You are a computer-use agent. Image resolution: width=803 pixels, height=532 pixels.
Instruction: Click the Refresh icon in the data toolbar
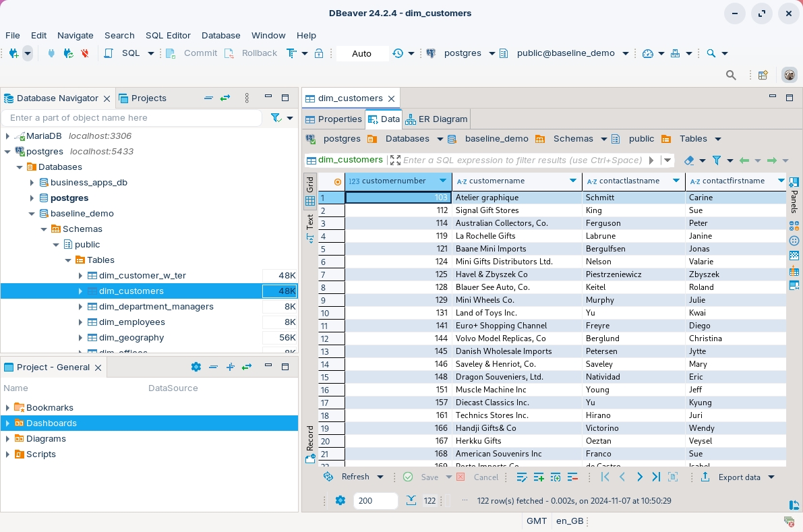[x=328, y=477]
